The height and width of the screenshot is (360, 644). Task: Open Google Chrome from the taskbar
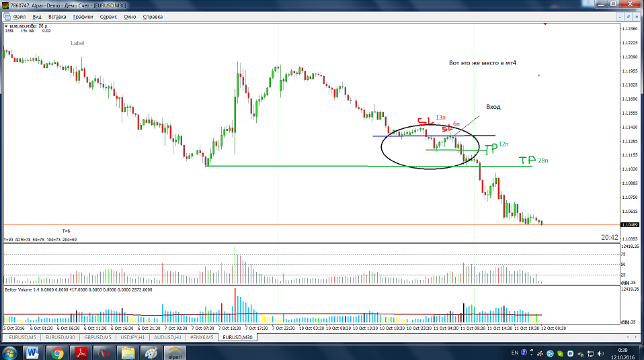click(x=57, y=352)
